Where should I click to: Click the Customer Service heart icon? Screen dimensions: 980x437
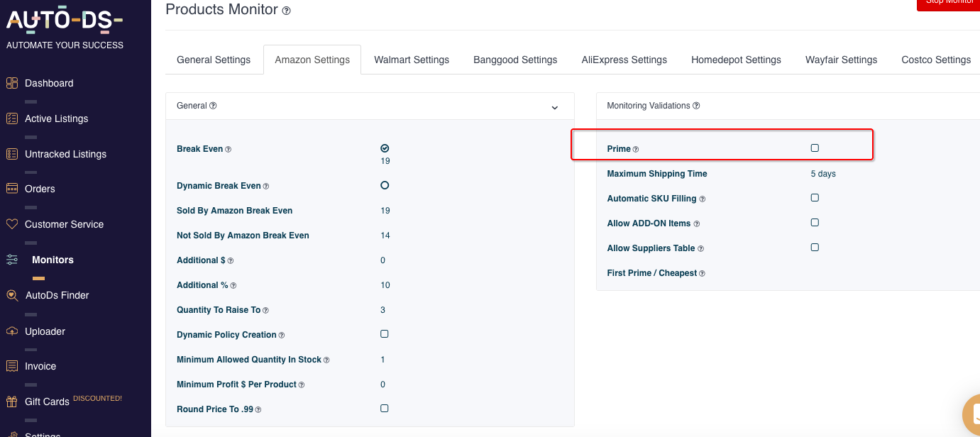coord(12,224)
